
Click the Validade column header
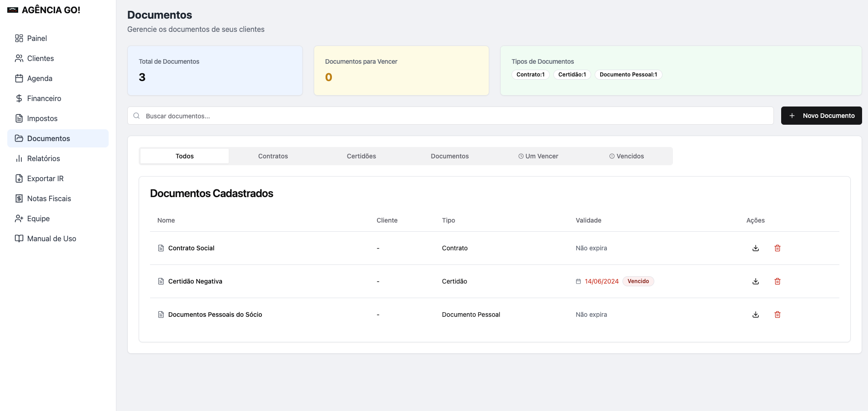point(588,220)
